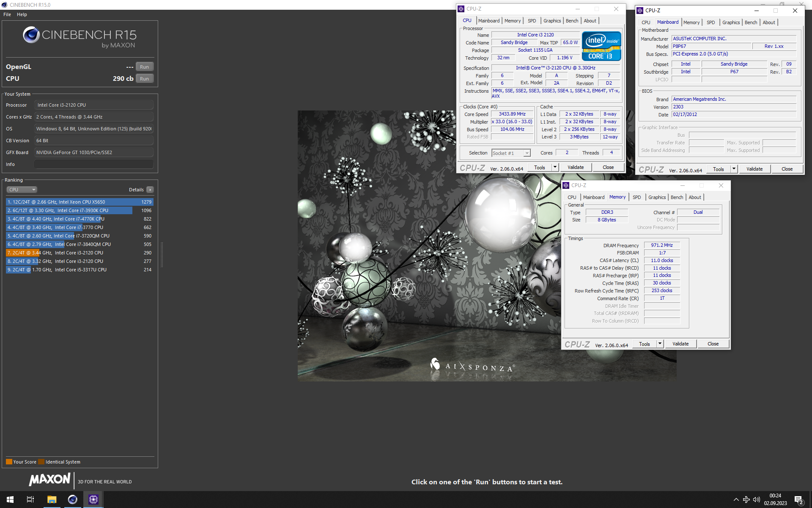Click the Processor field in Your System

(94, 105)
